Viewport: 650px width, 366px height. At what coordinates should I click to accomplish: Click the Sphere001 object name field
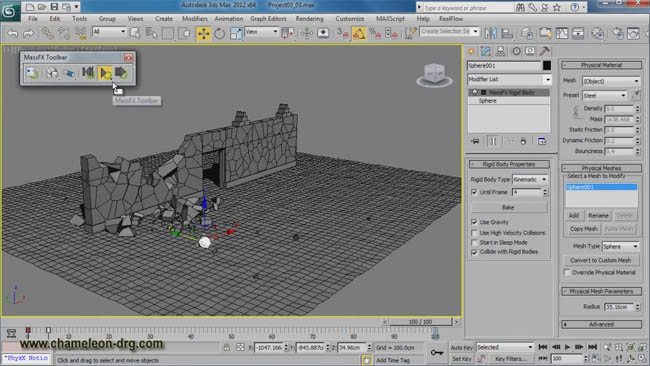click(x=504, y=65)
